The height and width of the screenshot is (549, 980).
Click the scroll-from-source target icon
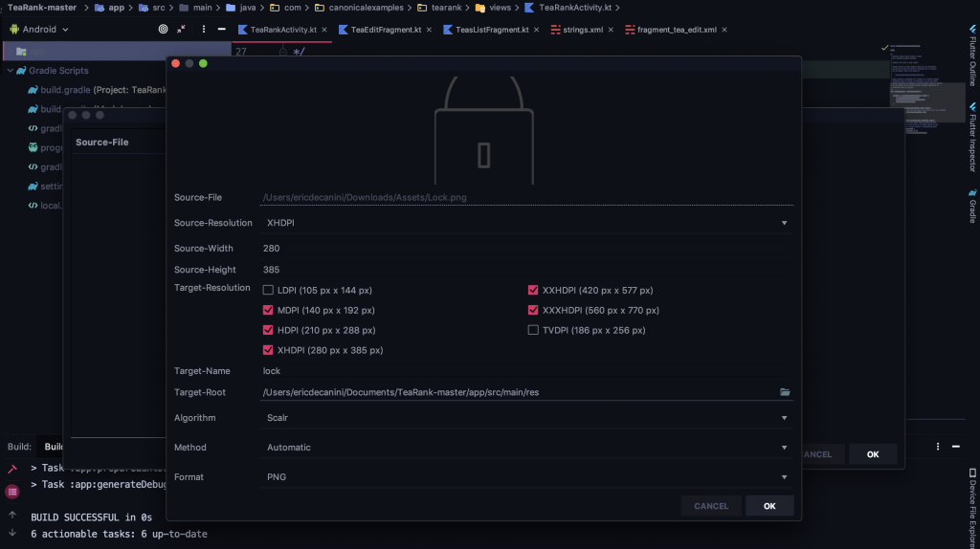pyautogui.click(x=164, y=29)
